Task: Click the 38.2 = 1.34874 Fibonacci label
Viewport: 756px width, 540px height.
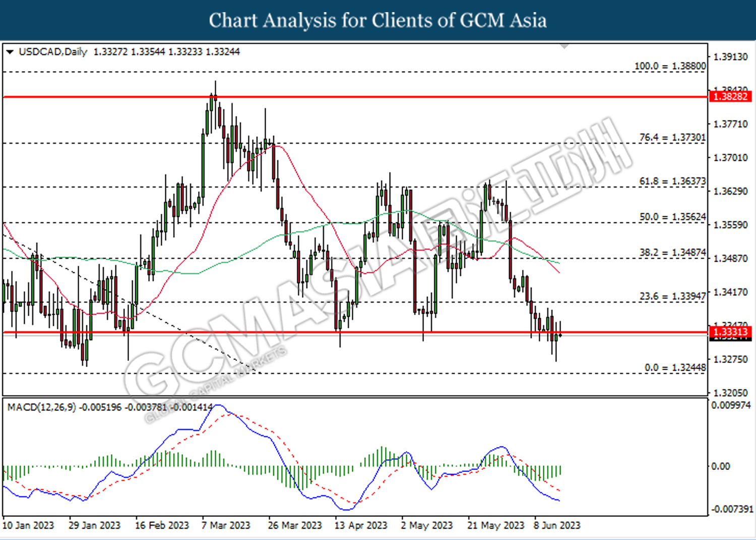Action: click(672, 252)
